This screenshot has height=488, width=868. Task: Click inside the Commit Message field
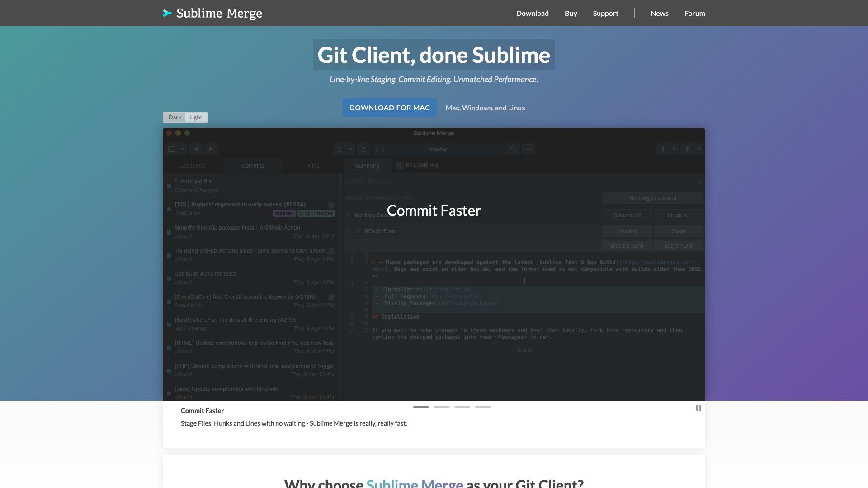(452, 181)
